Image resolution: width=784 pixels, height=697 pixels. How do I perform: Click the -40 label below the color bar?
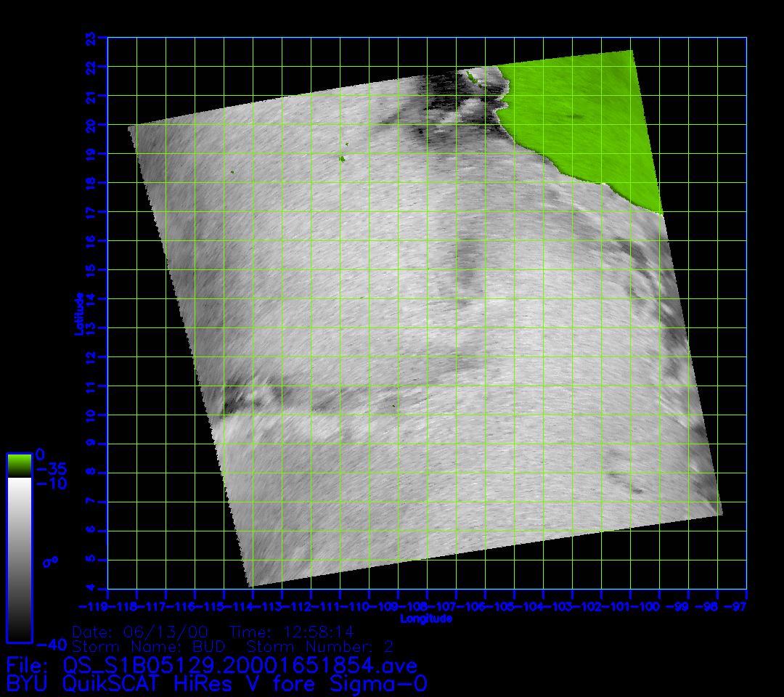pos(51,644)
